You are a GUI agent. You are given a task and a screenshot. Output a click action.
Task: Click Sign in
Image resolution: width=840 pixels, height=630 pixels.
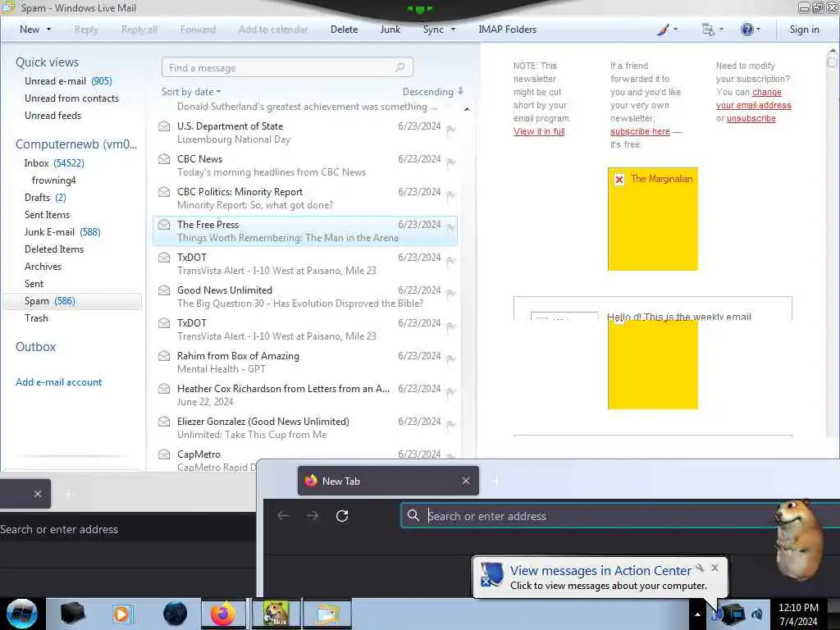point(804,30)
